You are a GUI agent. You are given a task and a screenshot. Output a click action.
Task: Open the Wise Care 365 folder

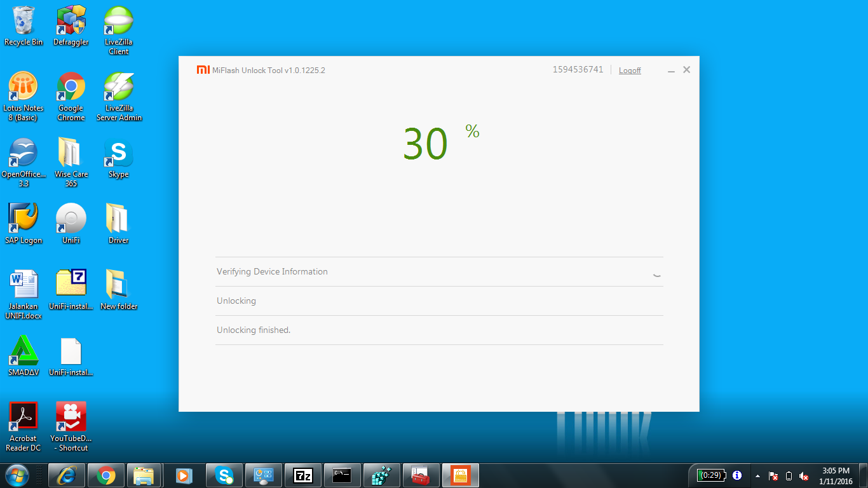pos(71,163)
